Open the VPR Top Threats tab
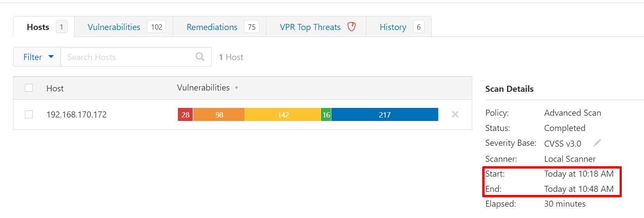 point(310,27)
